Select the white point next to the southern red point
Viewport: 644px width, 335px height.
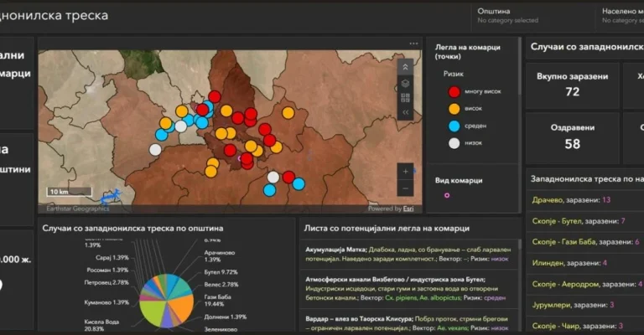(273, 178)
